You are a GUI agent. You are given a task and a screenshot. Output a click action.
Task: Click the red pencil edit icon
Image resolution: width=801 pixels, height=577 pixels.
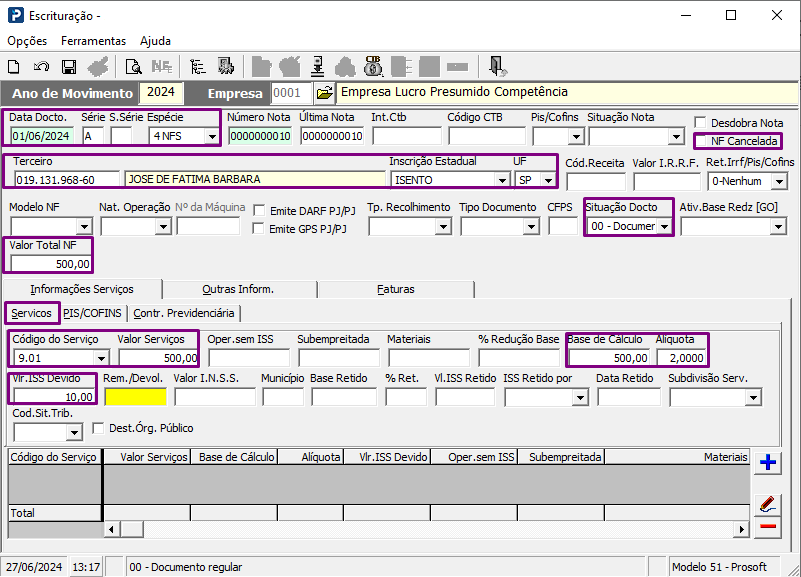tap(768, 503)
